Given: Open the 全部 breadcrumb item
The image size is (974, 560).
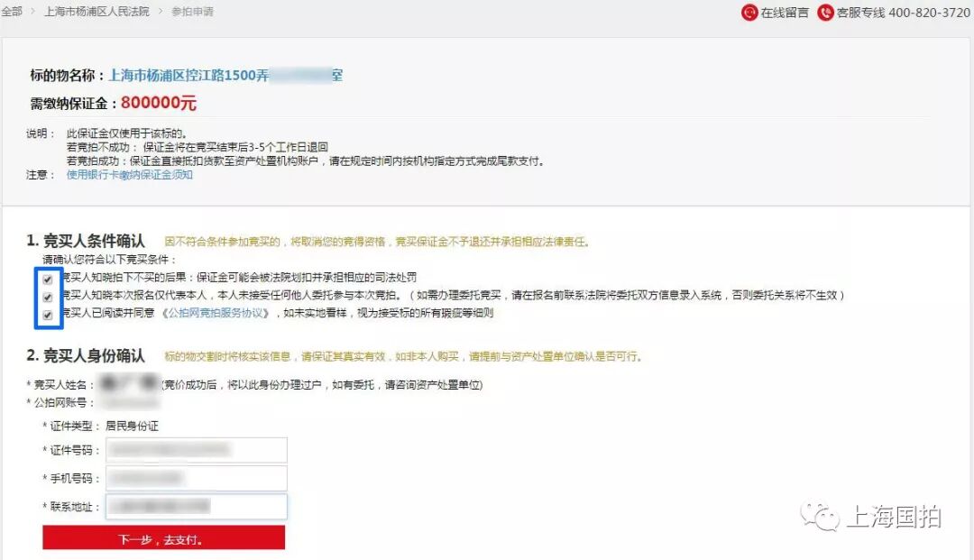Looking at the screenshot, I should click(11, 11).
